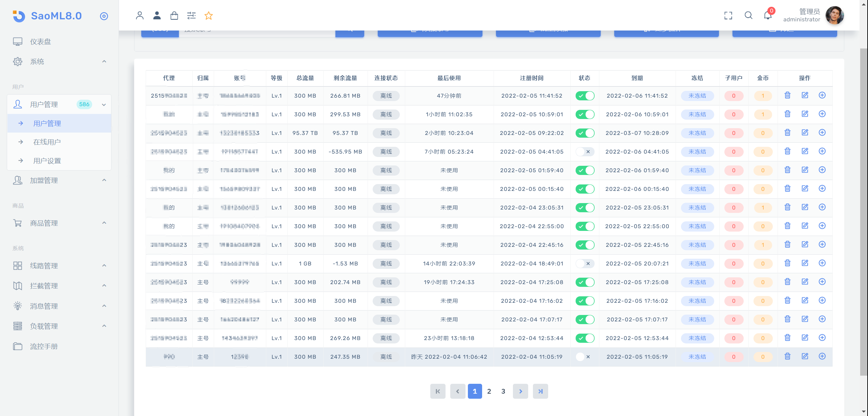This screenshot has width=868, height=416.
Task: Disable status toggle for 266.81 MB user
Action: [585, 96]
